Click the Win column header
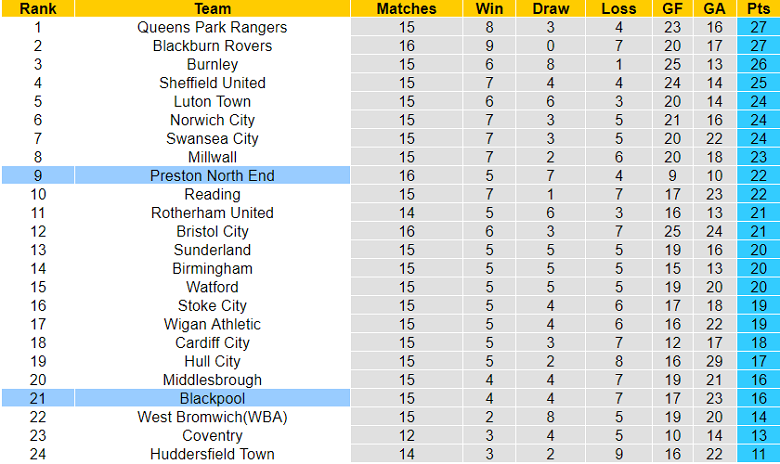780x464 pixels. tap(490, 9)
